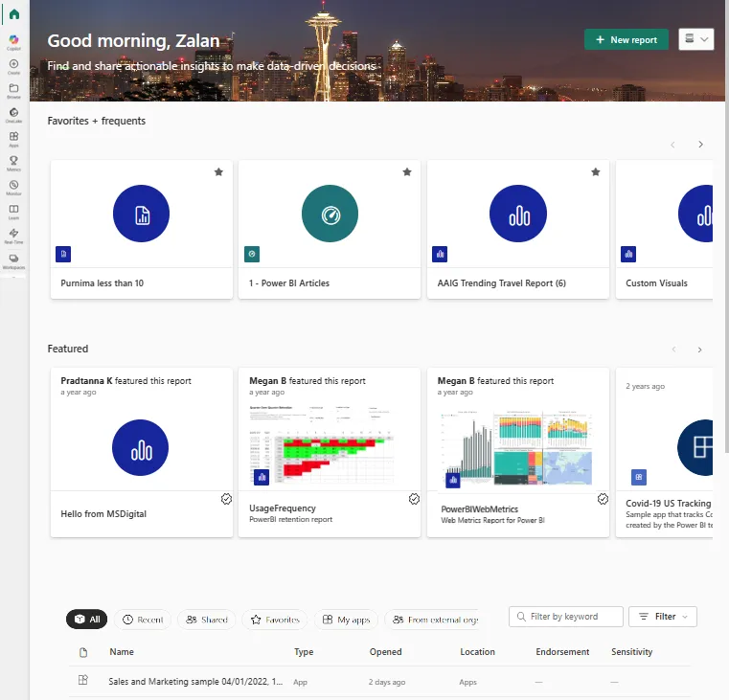Open Metrics trophy icon in sidebar
729x700 pixels.
point(14,163)
